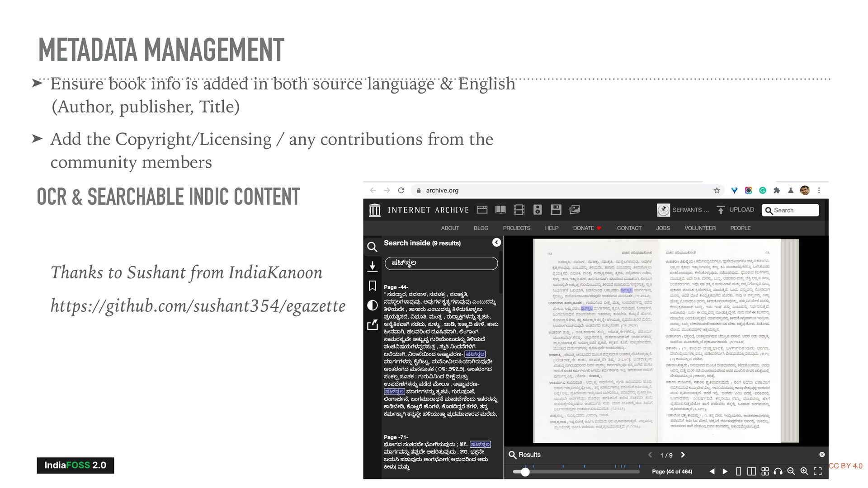Open the HELP menu item
Image resolution: width=868 pixels, height=488 pixels.
coord(552,228)
